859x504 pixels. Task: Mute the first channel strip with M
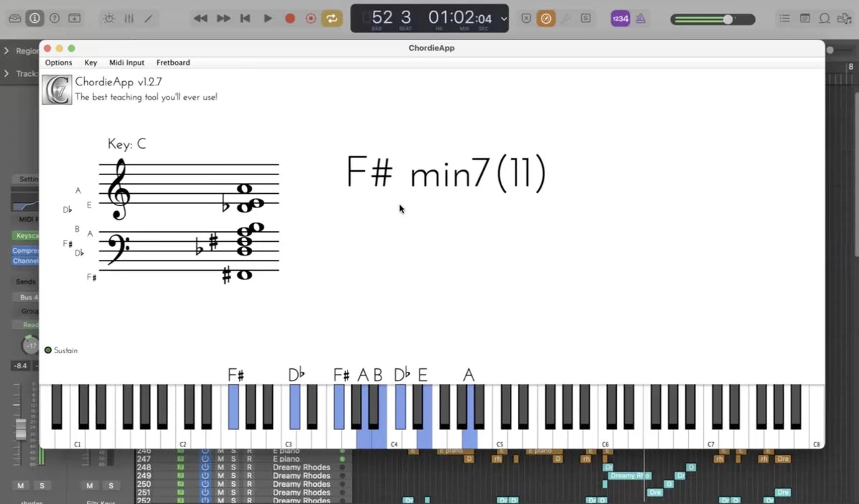coord(21,485)
